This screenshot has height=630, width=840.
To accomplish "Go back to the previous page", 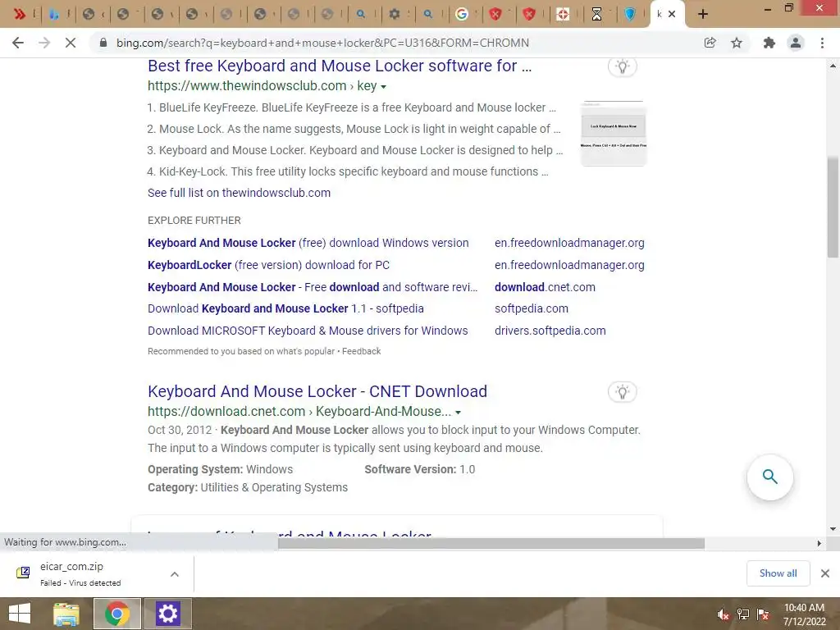I will coord(18,43).
